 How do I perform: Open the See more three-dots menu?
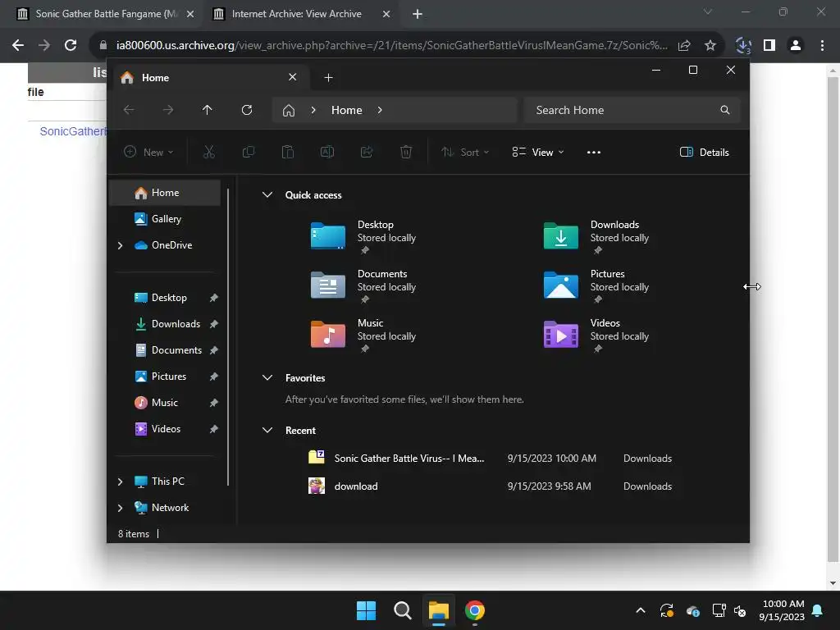[x=594, y=152]
